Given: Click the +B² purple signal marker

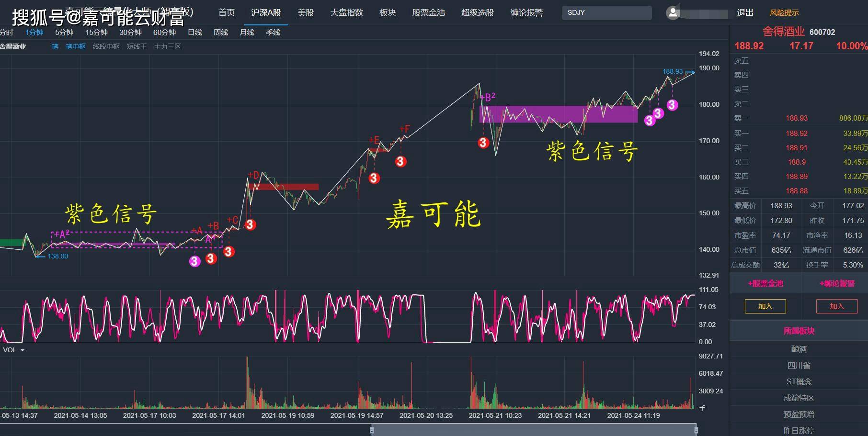Looking at the screenshot, I should coord(488,97).
